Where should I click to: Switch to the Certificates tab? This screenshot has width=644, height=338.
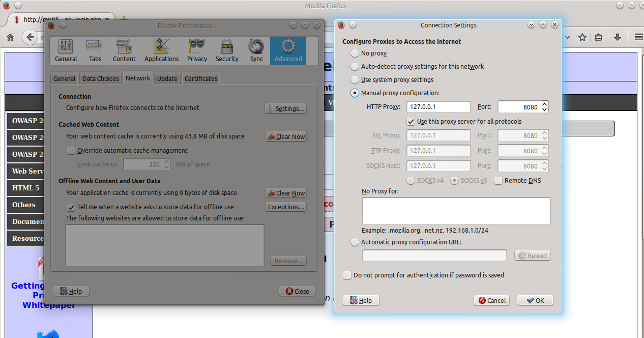(201, 78)
